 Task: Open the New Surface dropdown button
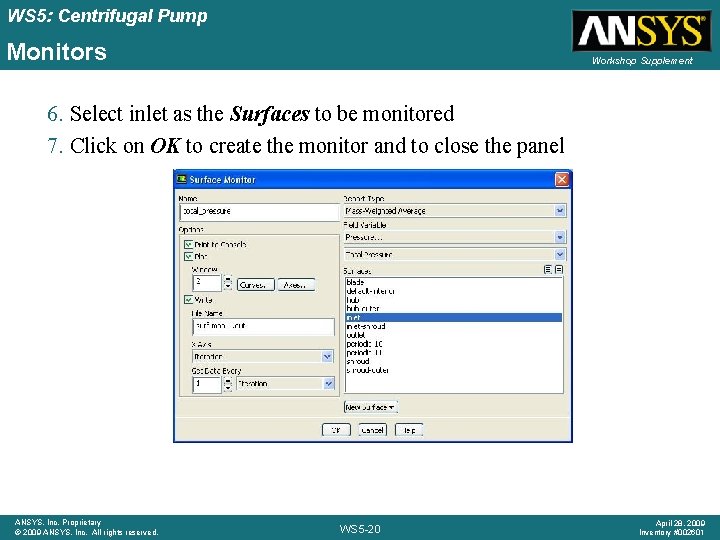tap(371, 407)
